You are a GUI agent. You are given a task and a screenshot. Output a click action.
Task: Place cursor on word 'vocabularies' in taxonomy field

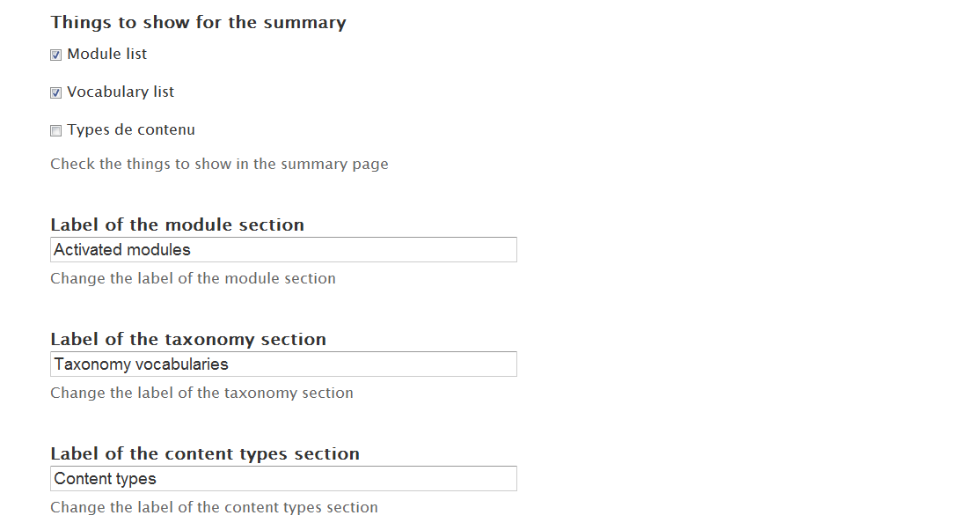185,364
